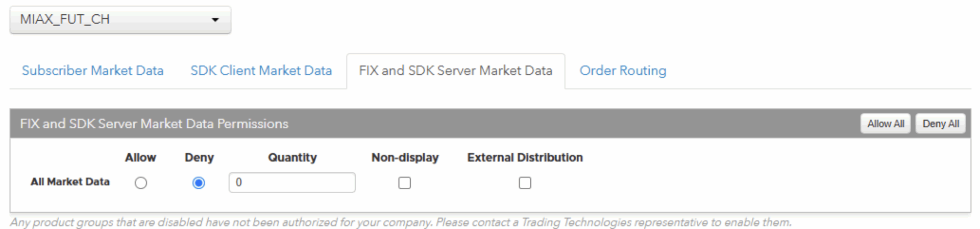Viewport: 980px width, 229px height.
Task: Switch to Subscriber Market Data tab
Action: (93, 71)
